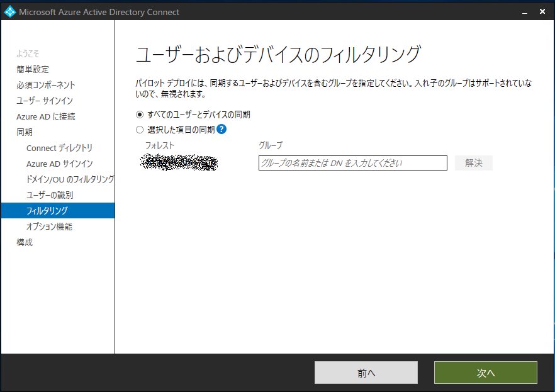The height and width of the screenshot is (392, 555).
Task: Select 選択した項目の同期 radio button
Action: (x=140, y=130)
